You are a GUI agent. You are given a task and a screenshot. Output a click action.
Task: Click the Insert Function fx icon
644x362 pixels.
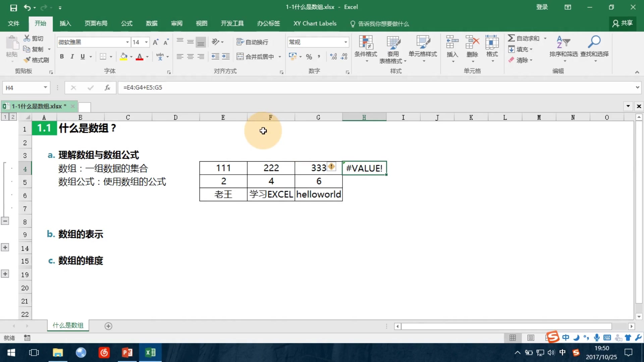(107, 87)
